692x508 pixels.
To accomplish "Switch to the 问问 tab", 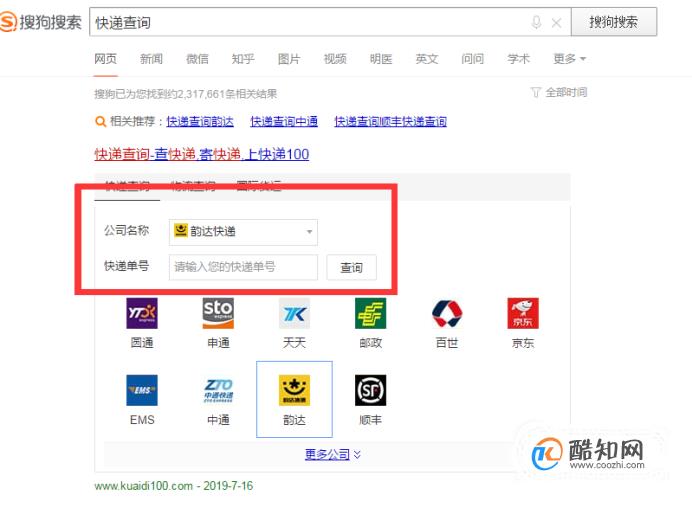I will (473, 59).
